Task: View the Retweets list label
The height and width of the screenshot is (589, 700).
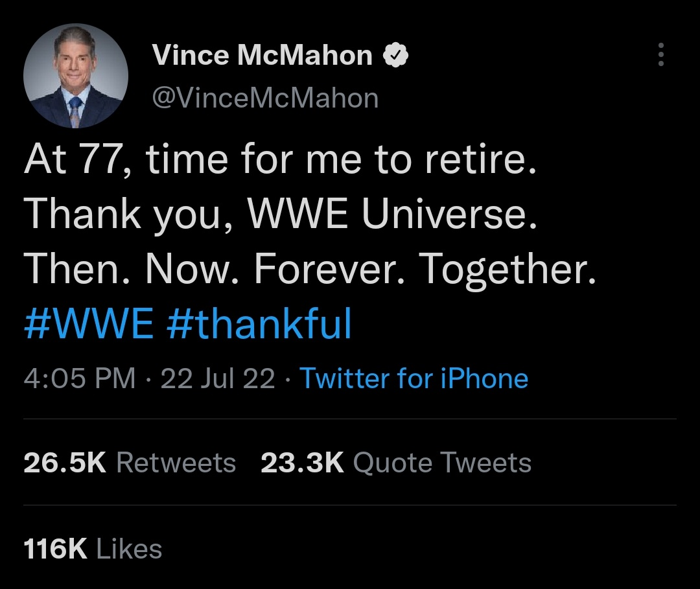Action: [x=176, y=463]
